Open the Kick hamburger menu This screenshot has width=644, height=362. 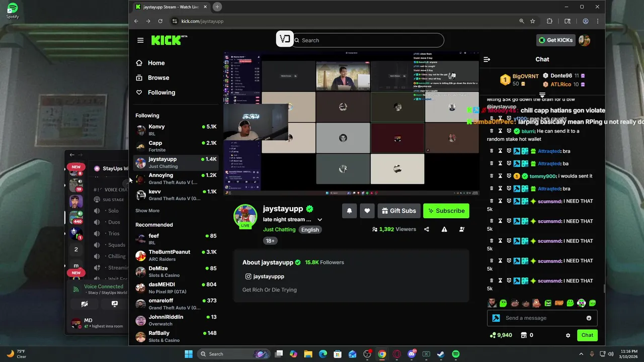[140, 40]
